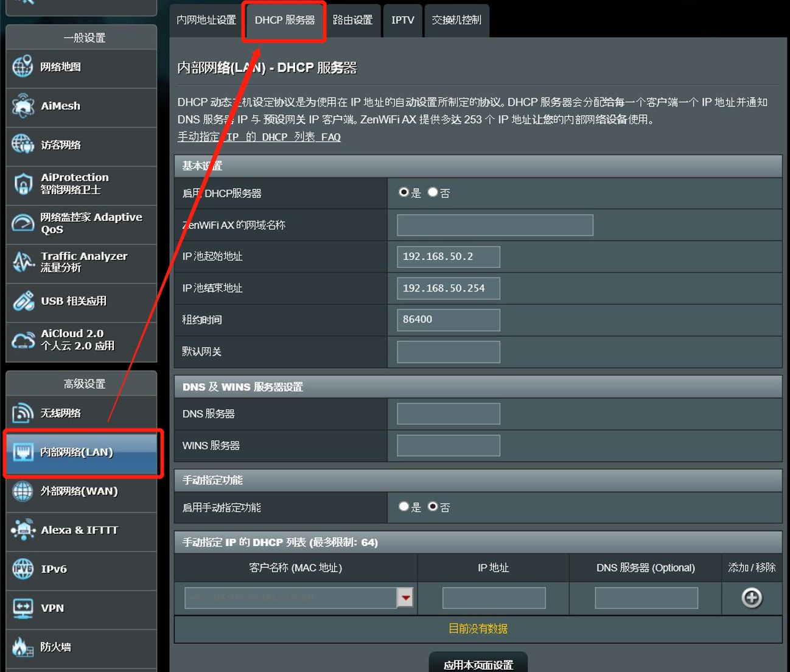Open the VPN sidebar icon

[23, 608]
